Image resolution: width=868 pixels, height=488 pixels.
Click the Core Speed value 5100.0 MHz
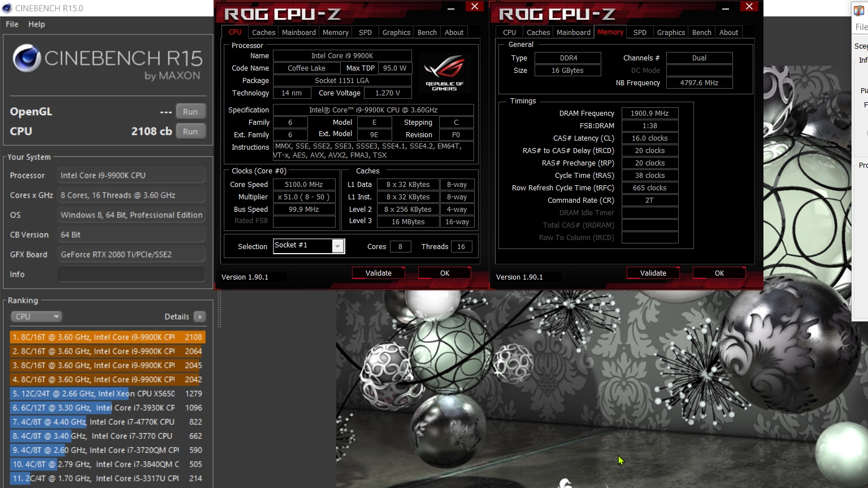pyautogui.click(x=304, y=185)
